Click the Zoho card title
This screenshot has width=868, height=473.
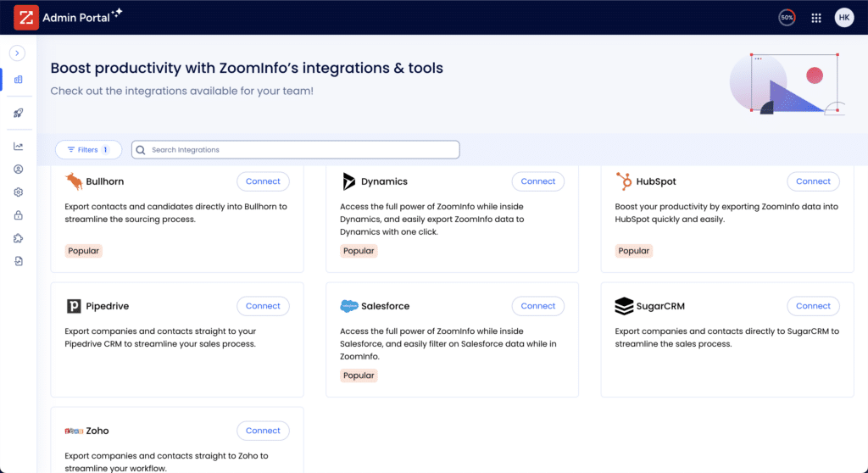[x=97, y=431]
